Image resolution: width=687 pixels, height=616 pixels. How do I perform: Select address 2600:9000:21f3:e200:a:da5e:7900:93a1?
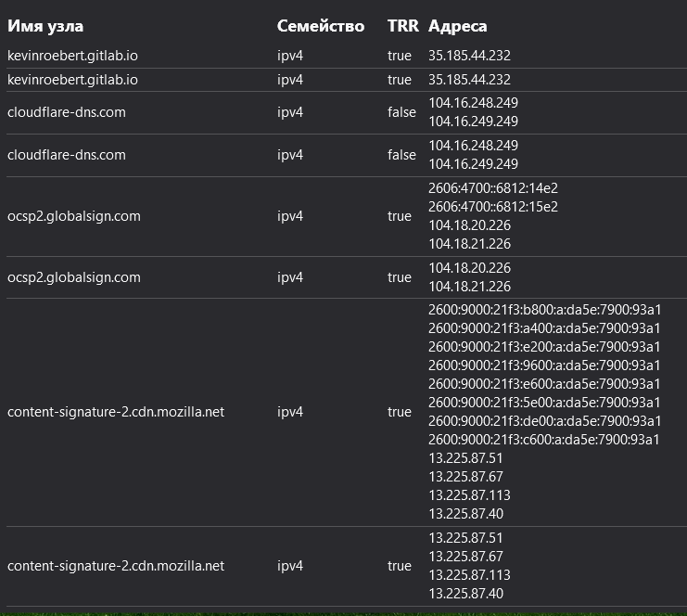[x=544, y=346]
